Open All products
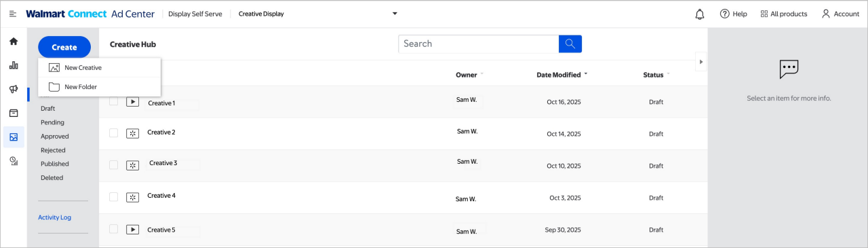This screenshot has height=248, width=868. 784,14
